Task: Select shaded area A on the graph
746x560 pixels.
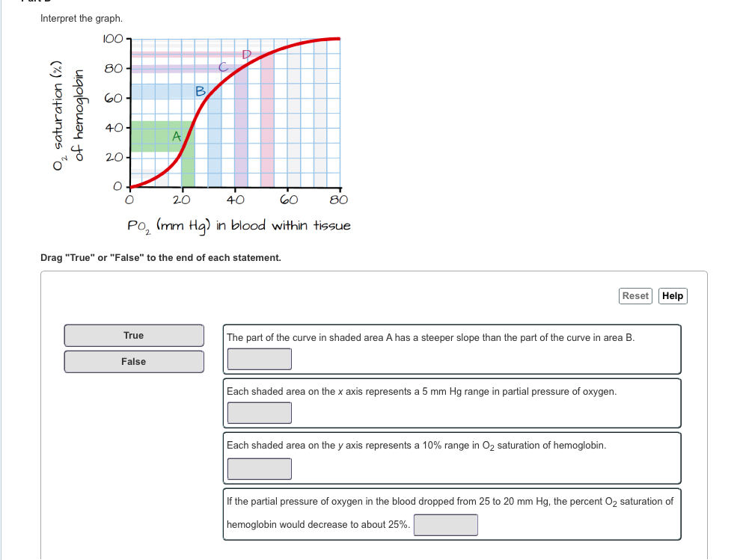Action: pos(176,136)
